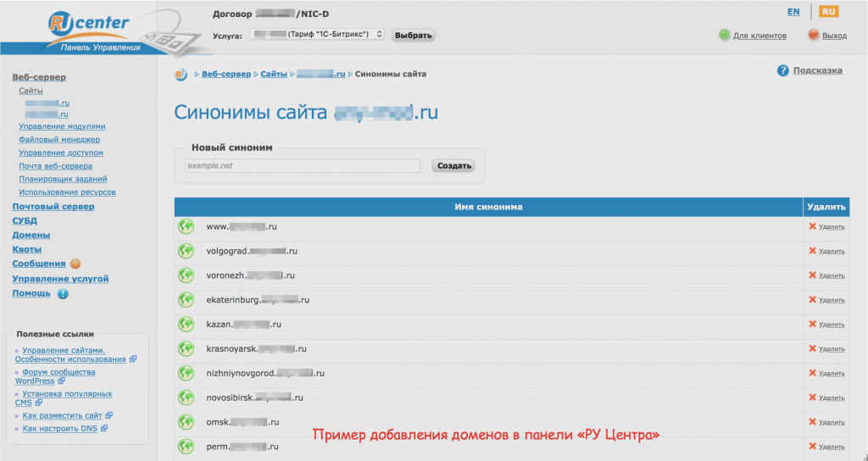Click the globe icon in the volgograd row
Screen dimensions: 868x461
point(186,251)
